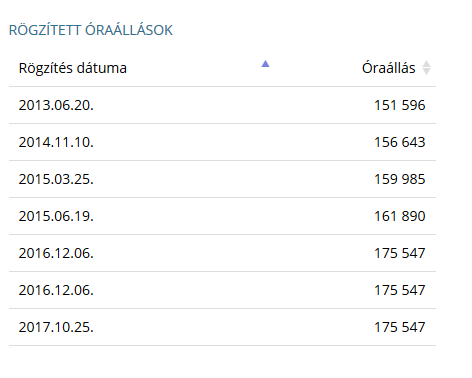Click the blue sort arrow by Rögzítés dátuma
The width and height of the screenshot is (472, 378).
tap(265, 64)
